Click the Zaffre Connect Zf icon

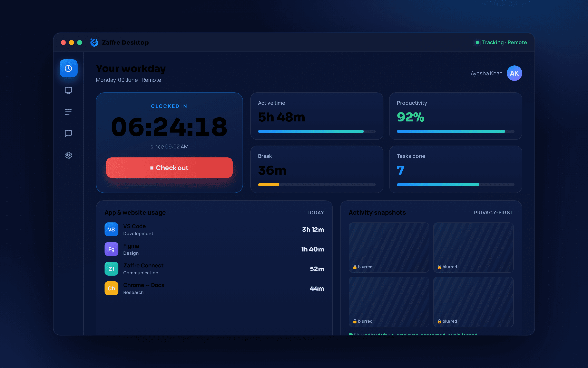(x=111, y=269)
